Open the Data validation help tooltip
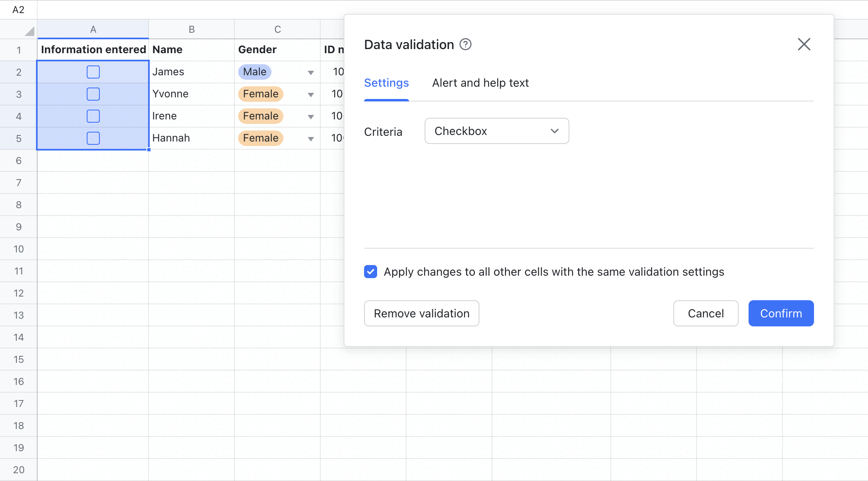Image resolution: width=868 pixels, height=481 pixels. tap(465, 44)
